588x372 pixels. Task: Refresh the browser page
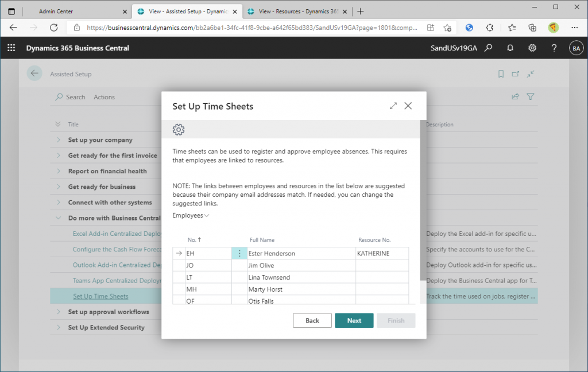(53, 28)
